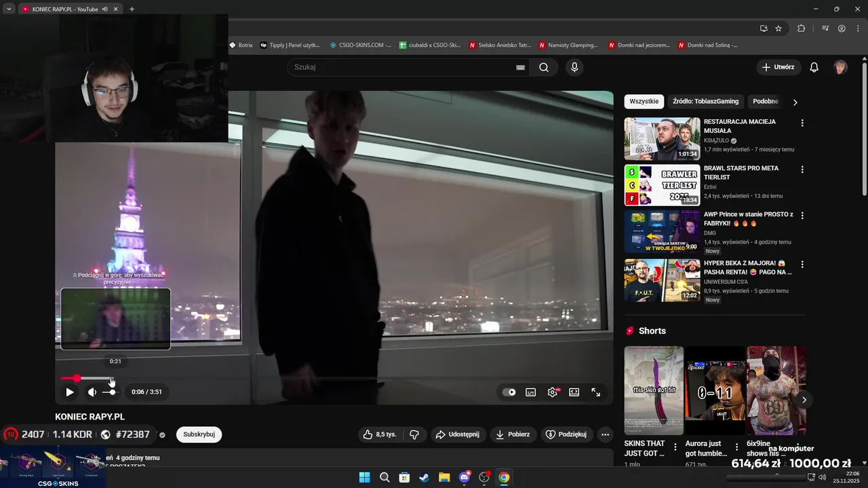Click the magnifier search button
Screen dimensions: 868x488
544,67
